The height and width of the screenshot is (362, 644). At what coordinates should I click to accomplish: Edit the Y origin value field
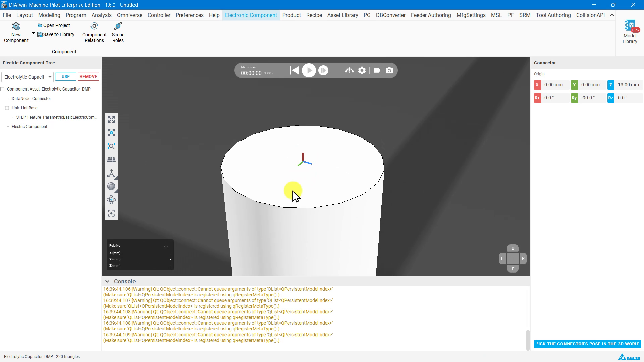click(592, 85)
